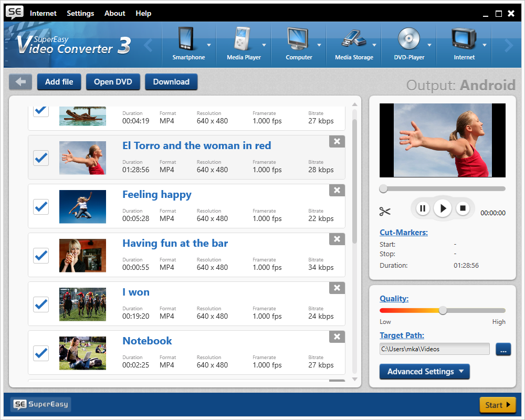This screenshot has width=525, height=420.
Task: Choose the Computer output profile icon
Action: click(297, 38)
